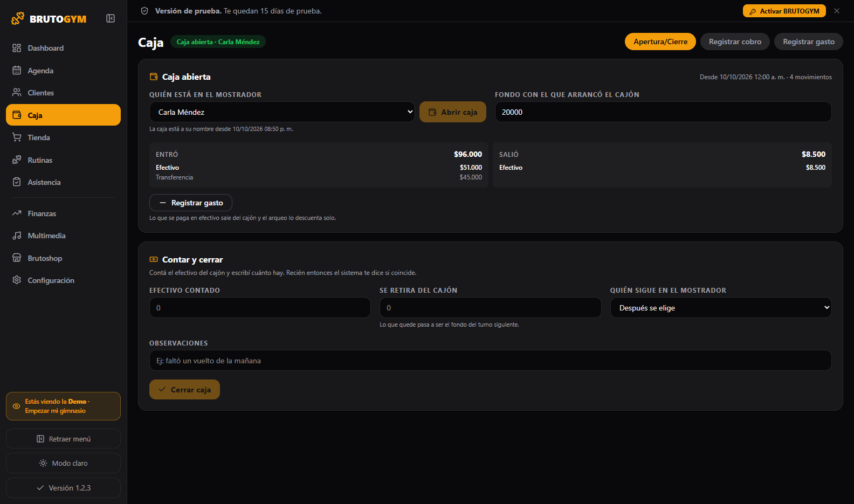Viewport: 854px width, 504px height.
Task: Click the Asistencia clipboard check icon
Action: tap(17, 182)
